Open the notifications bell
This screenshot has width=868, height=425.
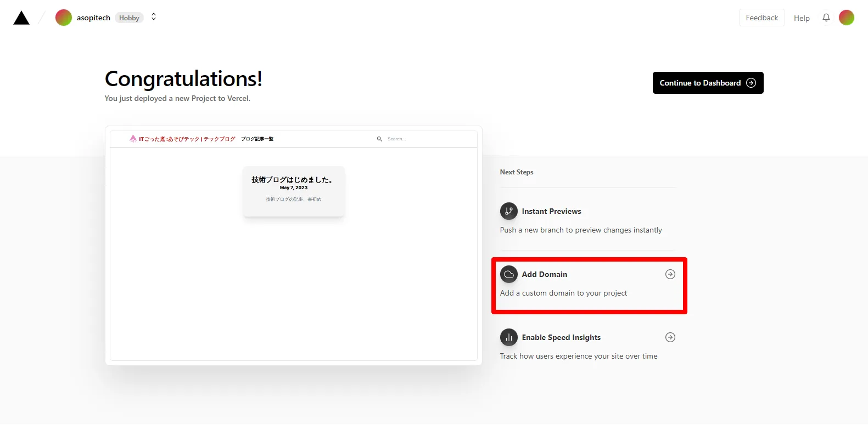[x=826, y=18]
